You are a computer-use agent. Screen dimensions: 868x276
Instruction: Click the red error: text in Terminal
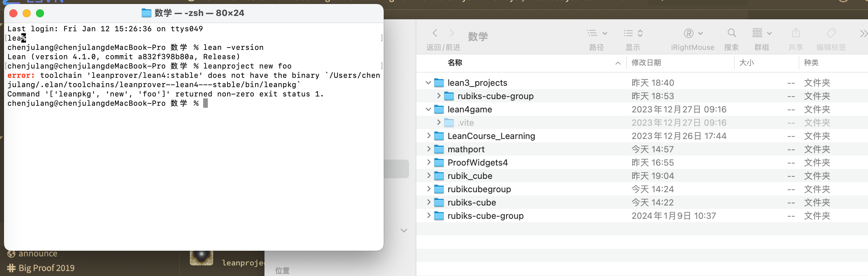pos(21,75)
